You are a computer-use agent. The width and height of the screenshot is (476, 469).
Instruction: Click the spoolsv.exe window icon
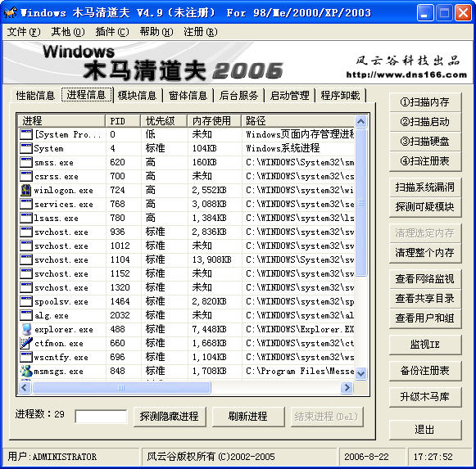click(x=25, y=301)
